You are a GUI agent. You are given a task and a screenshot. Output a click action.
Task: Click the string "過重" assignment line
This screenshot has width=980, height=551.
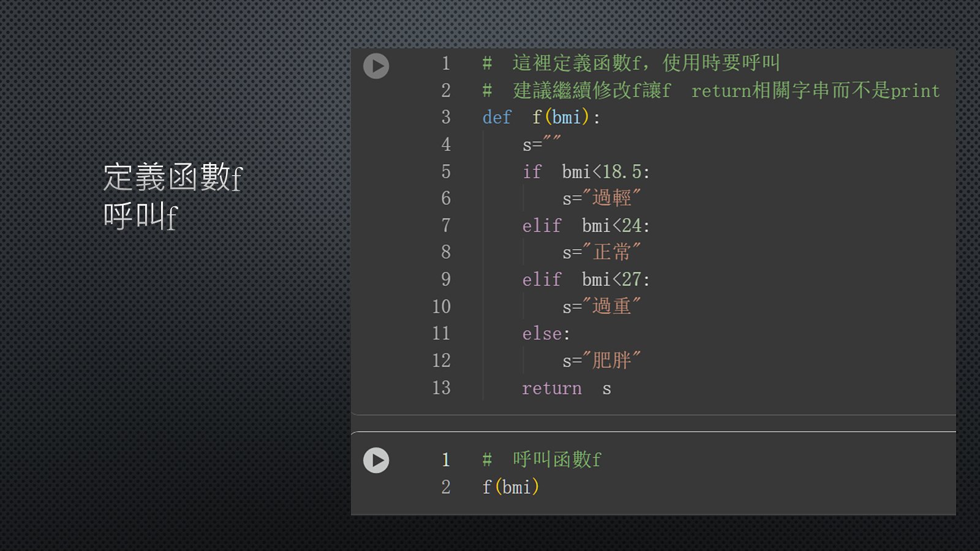click(x=601, y=307)
